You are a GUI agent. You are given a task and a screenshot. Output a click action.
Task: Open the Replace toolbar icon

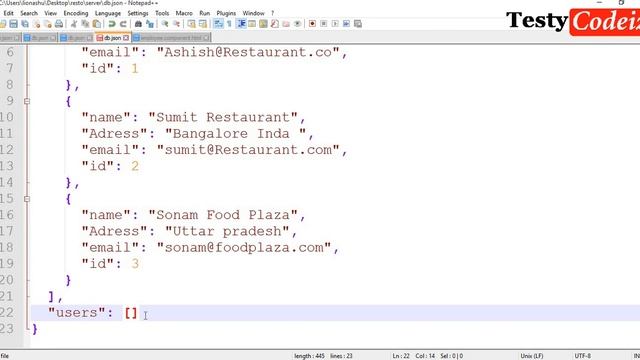tap(150, 24)
